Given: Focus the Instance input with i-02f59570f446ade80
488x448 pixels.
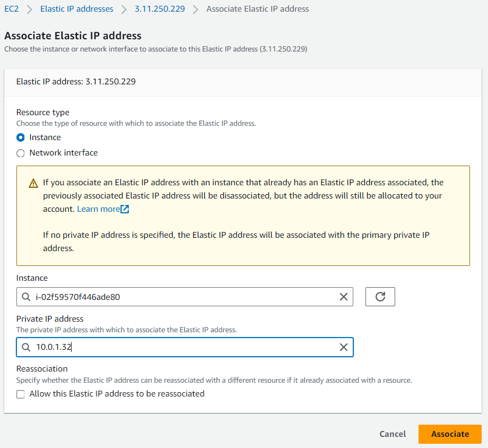Looking at the screenshot, I should click(185, 297).
